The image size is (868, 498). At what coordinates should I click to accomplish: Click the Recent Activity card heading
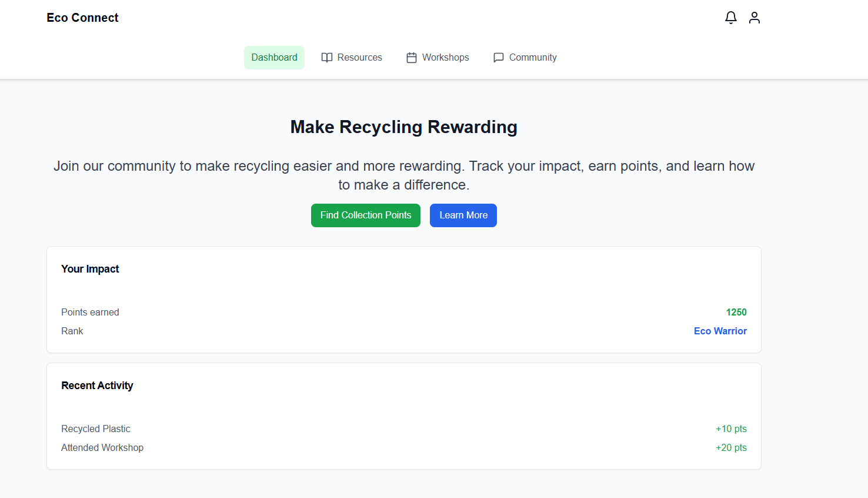click(x=97, y=385)
